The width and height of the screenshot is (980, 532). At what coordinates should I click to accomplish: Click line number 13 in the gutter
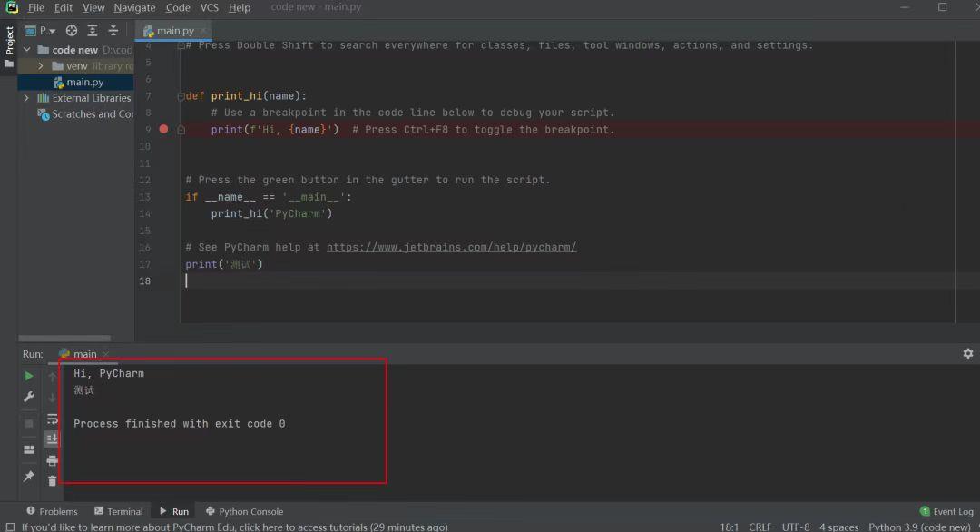tap(144, 197)
